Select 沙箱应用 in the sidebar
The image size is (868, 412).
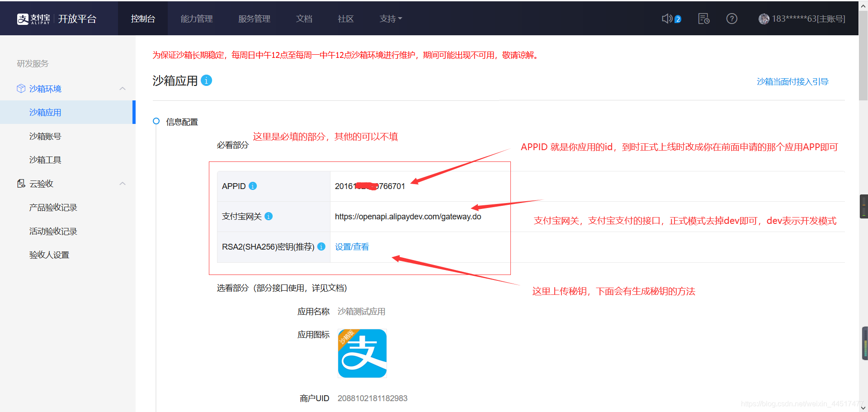click(x=67, y=112)
